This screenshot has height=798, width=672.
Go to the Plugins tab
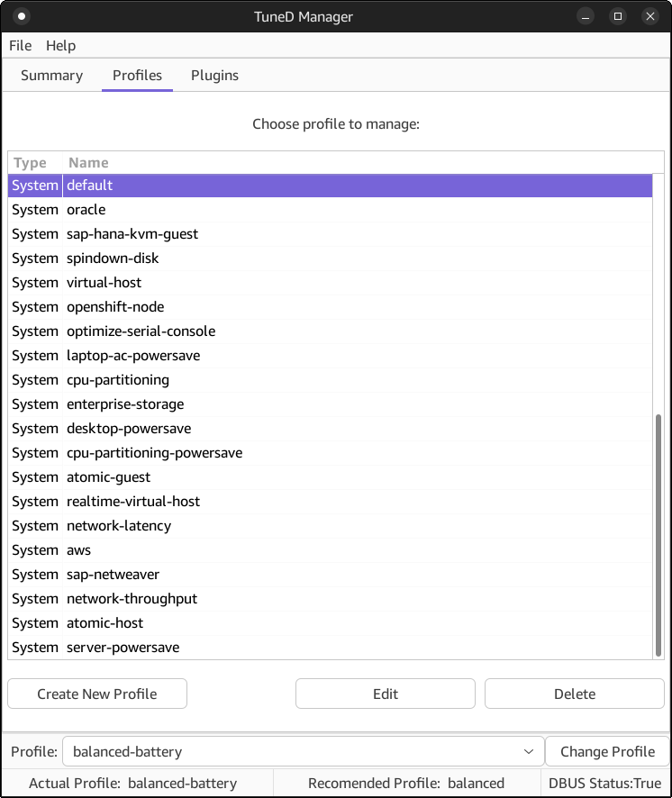(214, 76)
